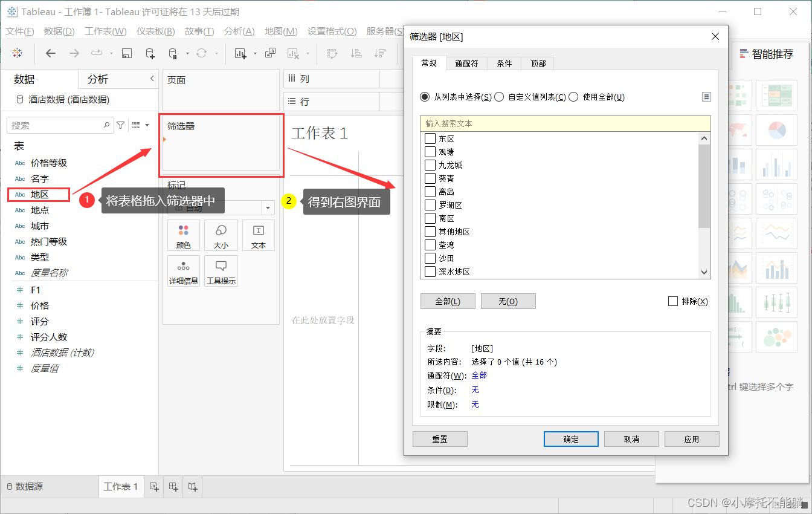This screenshot has height=514, width=812.
Task: Click the Detail (详细信息) mark card
Action: click(183, 271)
